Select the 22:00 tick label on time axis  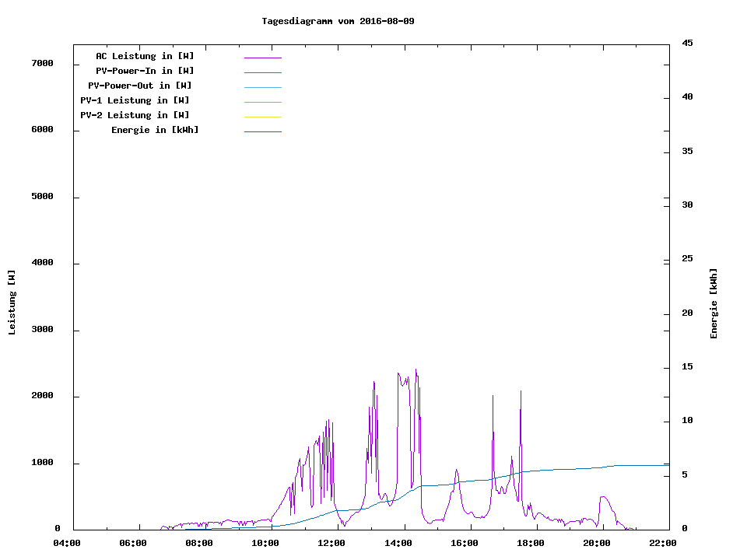click(663, 543)
